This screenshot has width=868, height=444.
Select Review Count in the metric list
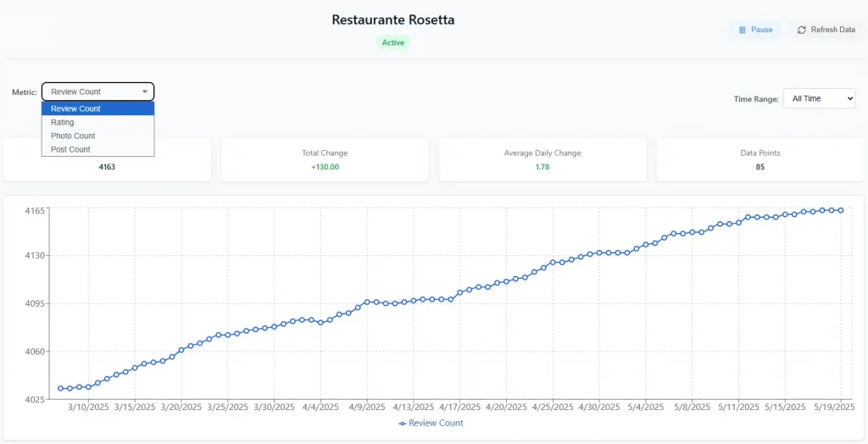pos(98,108)
